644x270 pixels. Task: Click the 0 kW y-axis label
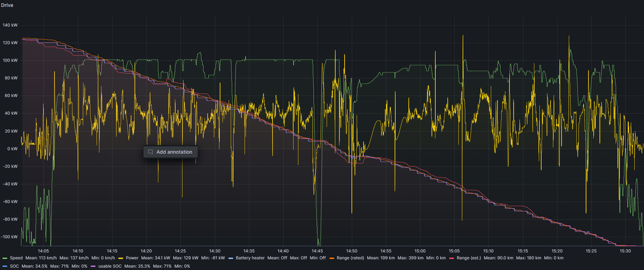pos(13,149)
